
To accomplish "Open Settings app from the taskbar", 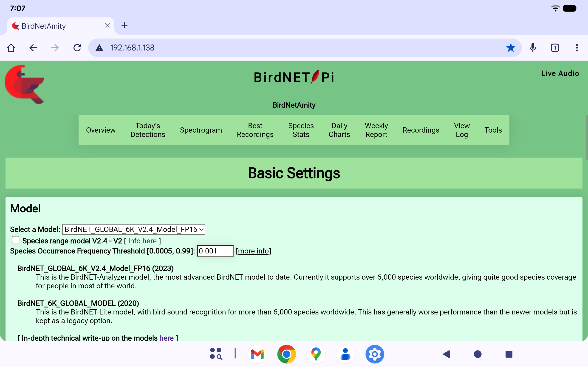I will click(374, 354).
